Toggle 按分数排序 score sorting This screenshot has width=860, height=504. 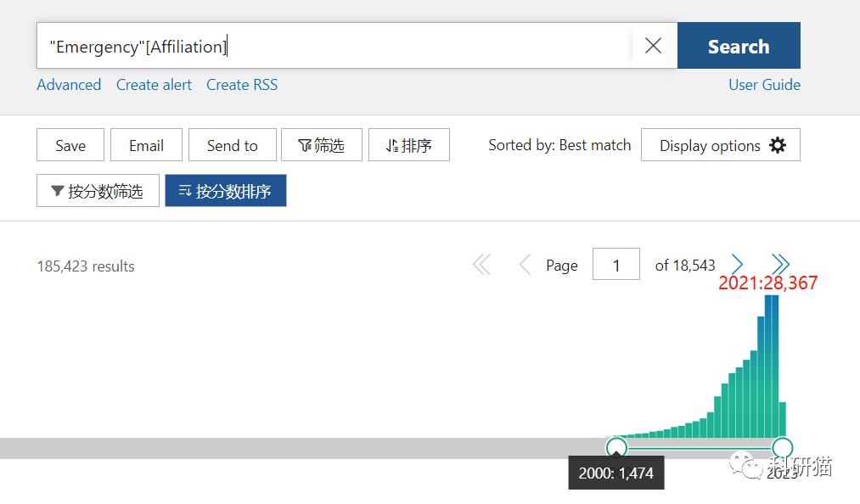pos(226,191)
